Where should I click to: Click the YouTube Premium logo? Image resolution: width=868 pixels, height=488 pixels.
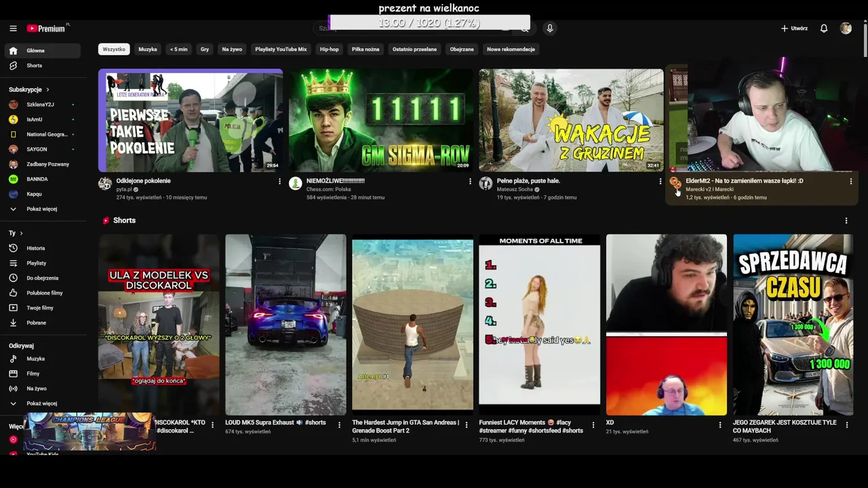pos(47,28)
